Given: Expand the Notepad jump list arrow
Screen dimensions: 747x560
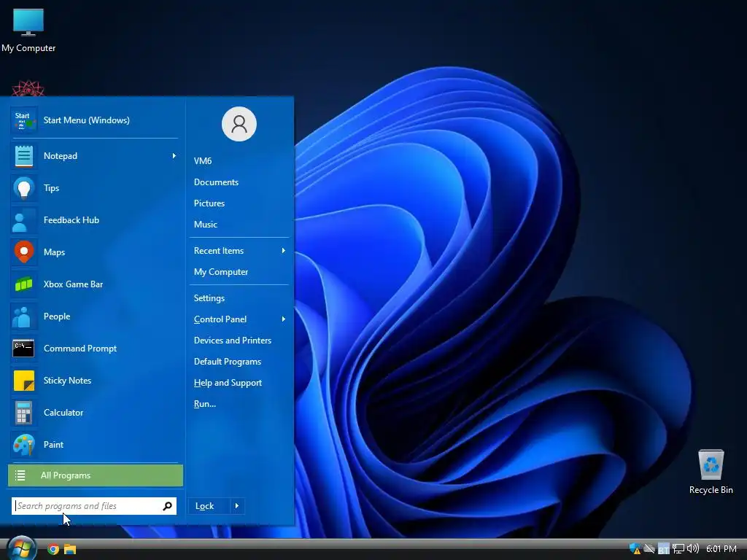Looking at the screenshot, I should [174, 156].
